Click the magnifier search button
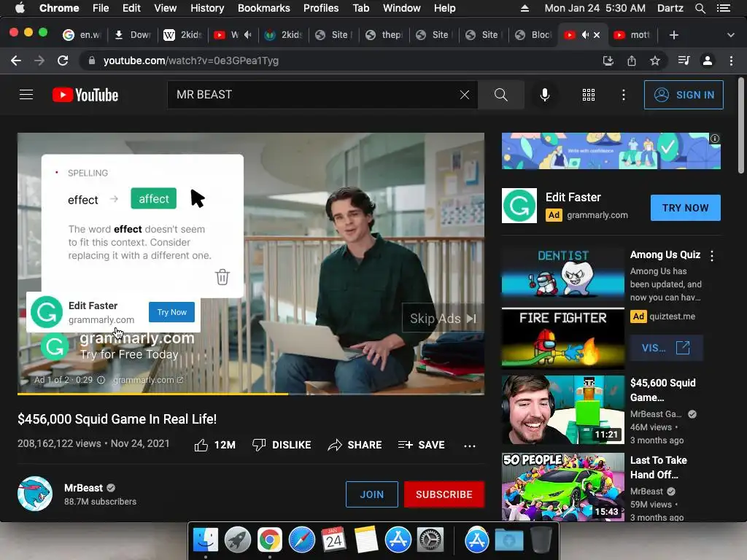Image resolution: width=747 pixels, height=560 pixels. (x=500, y=95)
